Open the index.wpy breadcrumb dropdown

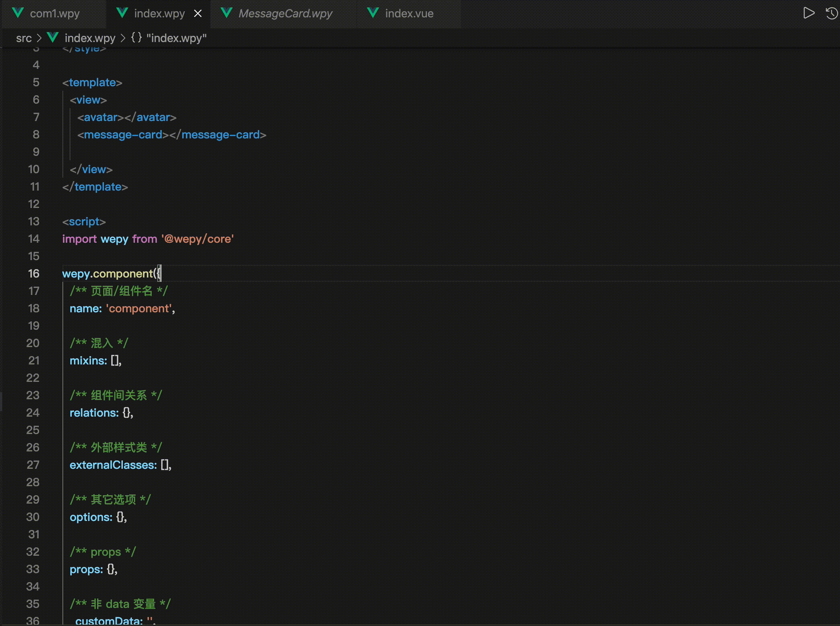(x=90, y=38)
